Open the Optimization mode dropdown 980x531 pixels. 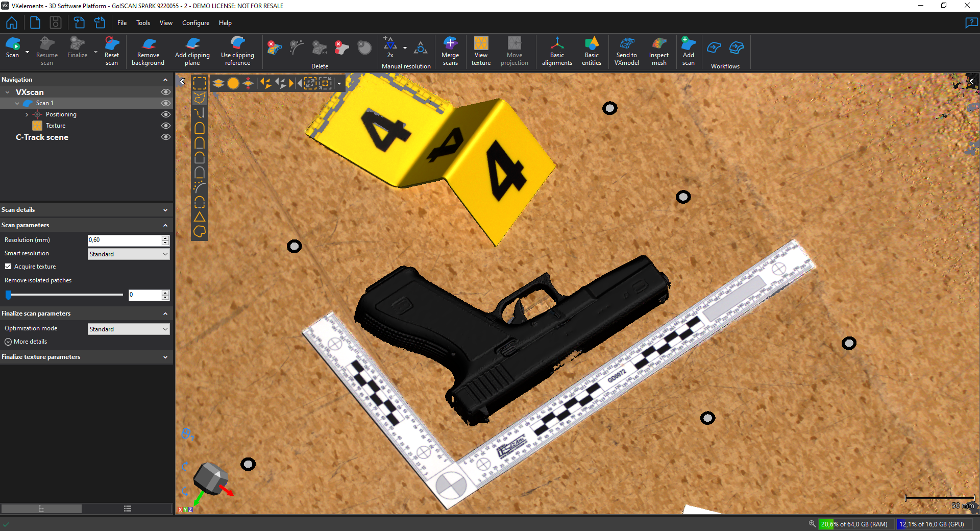[x=128, y=329]
